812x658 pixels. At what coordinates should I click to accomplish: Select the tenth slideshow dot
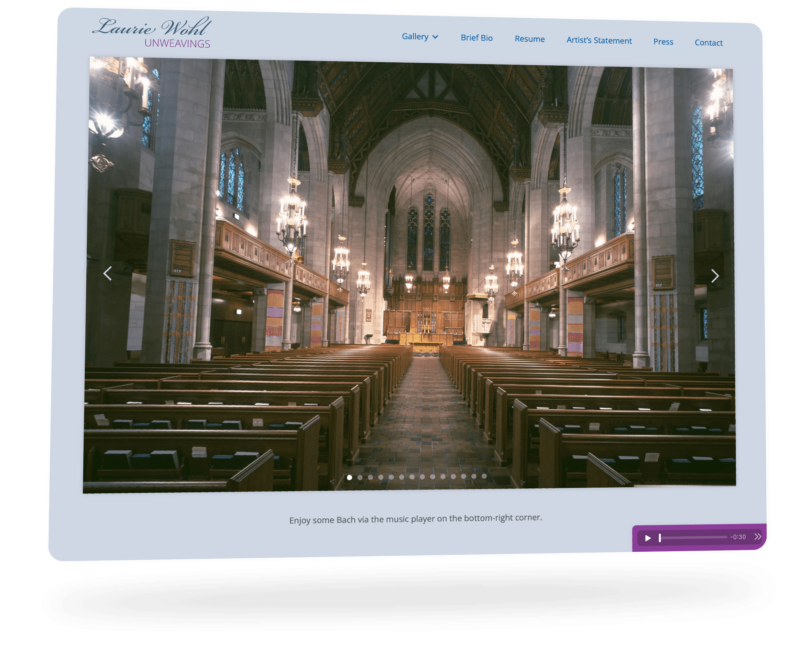[443, 477]
